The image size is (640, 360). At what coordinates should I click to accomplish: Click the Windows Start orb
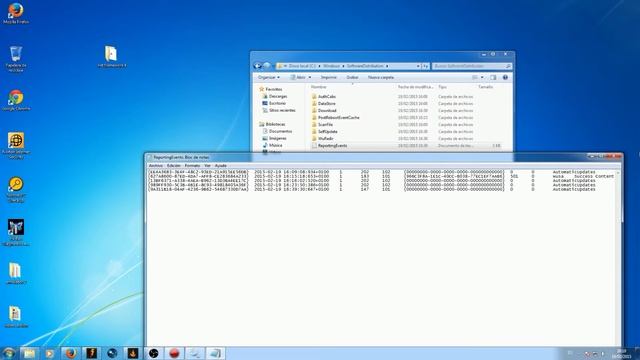coord(9,353)
